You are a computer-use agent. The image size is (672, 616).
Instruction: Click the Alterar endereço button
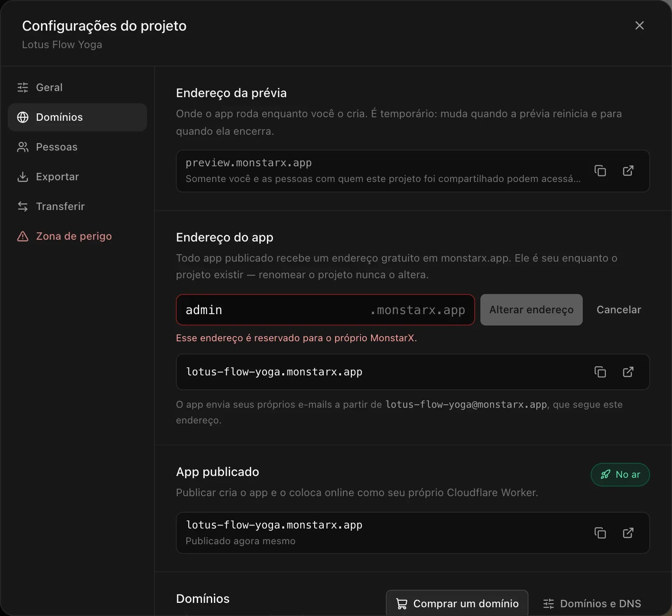pyautogui.click(x=532, y=310)
